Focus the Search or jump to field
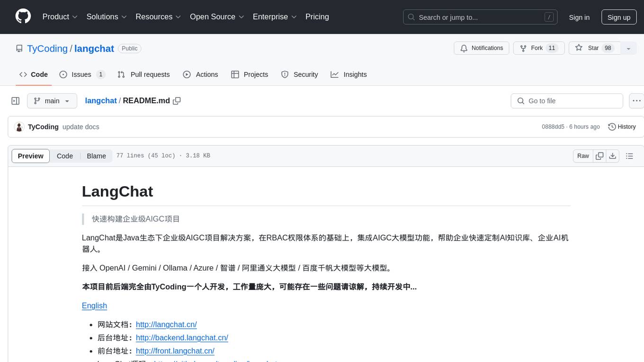The height and width of the screenshot is (362, 644). [481, 17]
